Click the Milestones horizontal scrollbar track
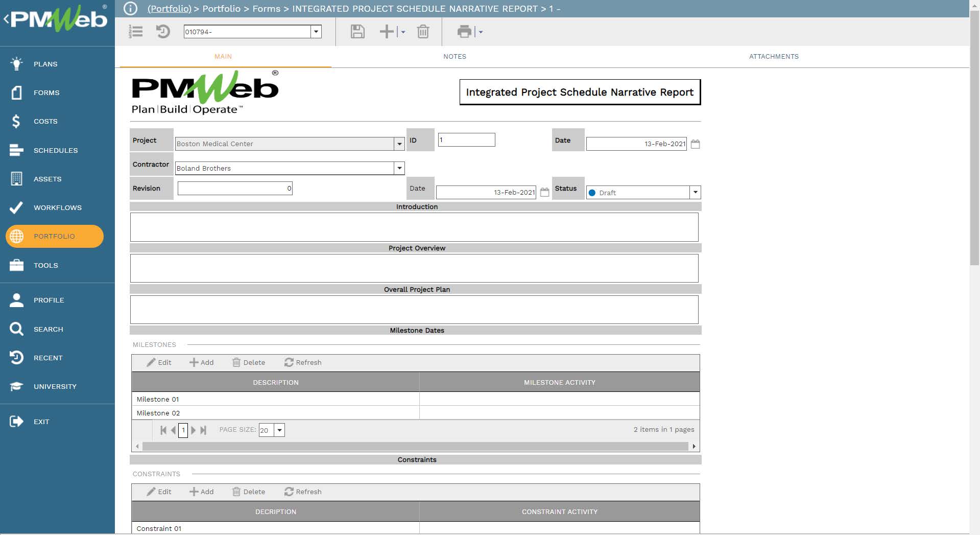The width and height of the screenshot is (980, 535). [x=415, y=446]
